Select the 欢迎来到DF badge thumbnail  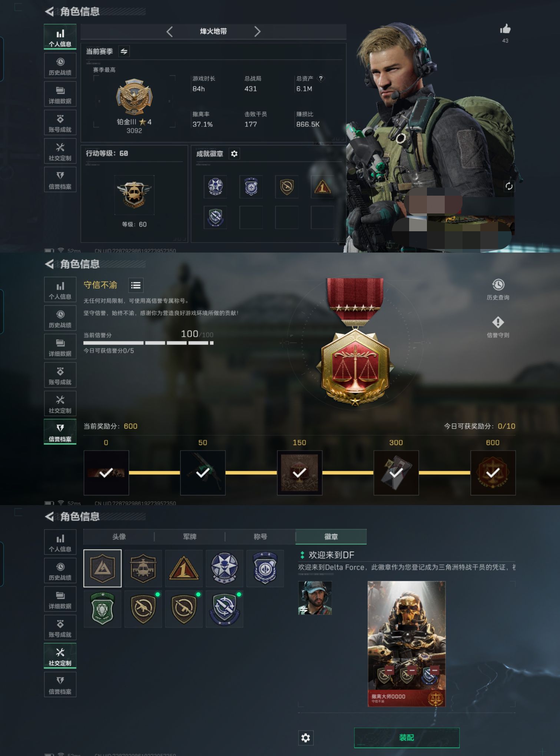[x=102, y=568]
